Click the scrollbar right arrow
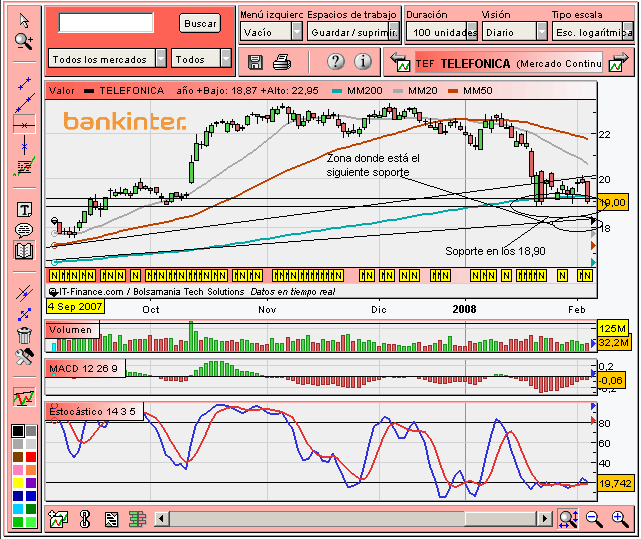641x539 pixels. click(545, 519)
